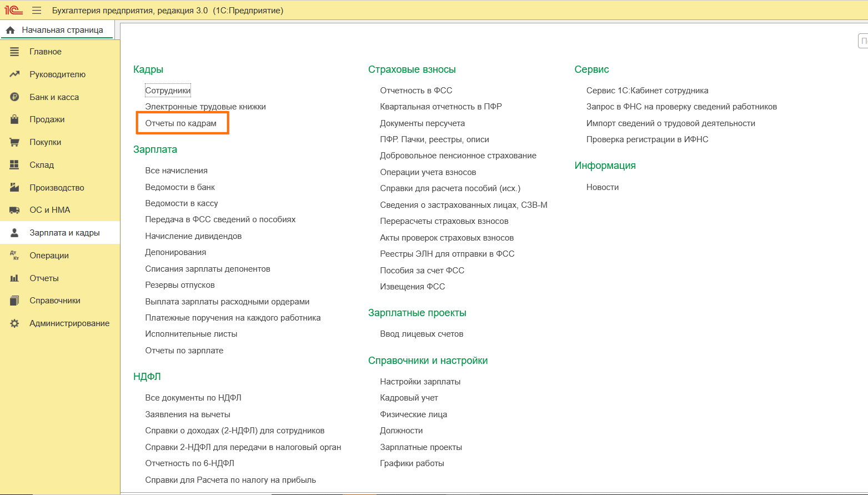Open Сервис 1С:Кабинет сотрудника

647,91
